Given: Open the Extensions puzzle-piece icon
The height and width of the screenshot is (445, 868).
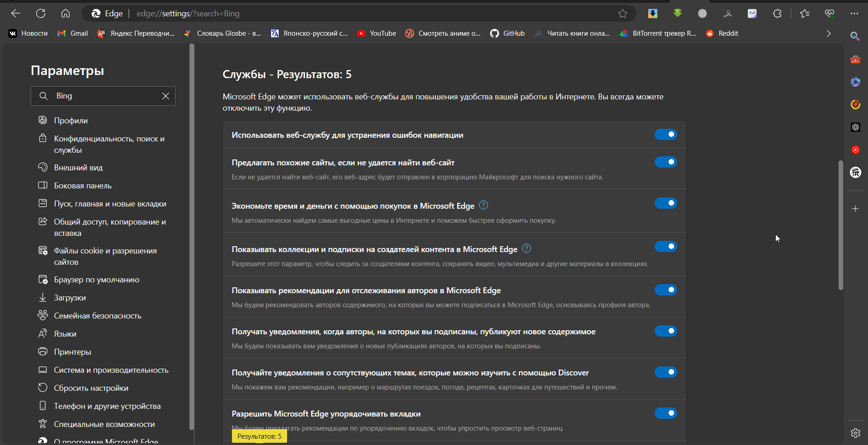Looking at the screenshot, I should coord(777,14).
